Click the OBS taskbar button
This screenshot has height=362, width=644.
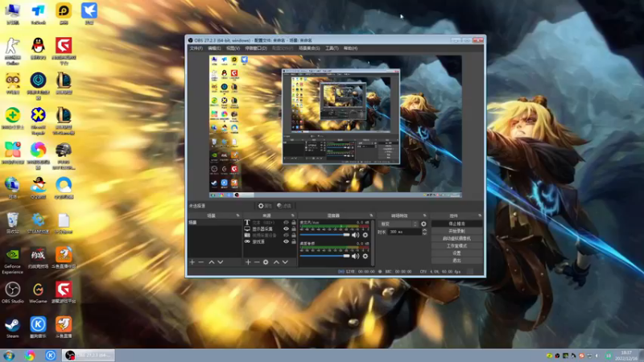89,356
